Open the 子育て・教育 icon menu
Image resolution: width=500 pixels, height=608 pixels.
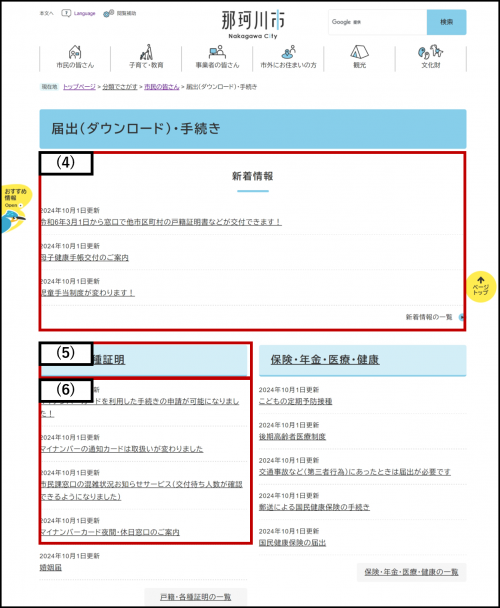point(146,57)
